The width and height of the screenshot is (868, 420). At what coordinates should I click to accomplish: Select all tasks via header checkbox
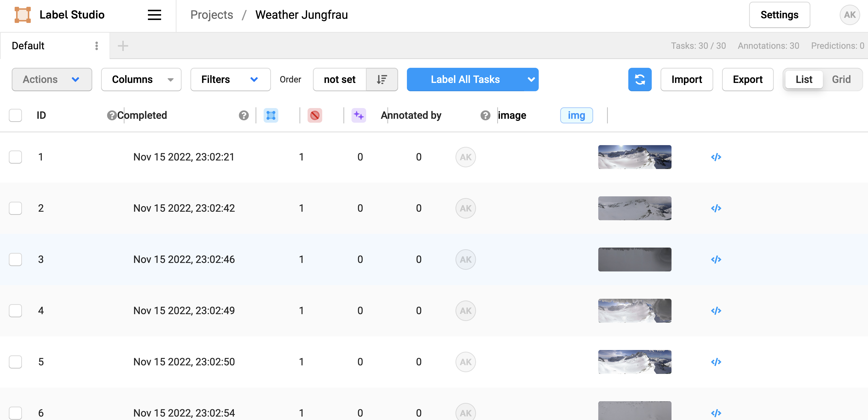16,116
